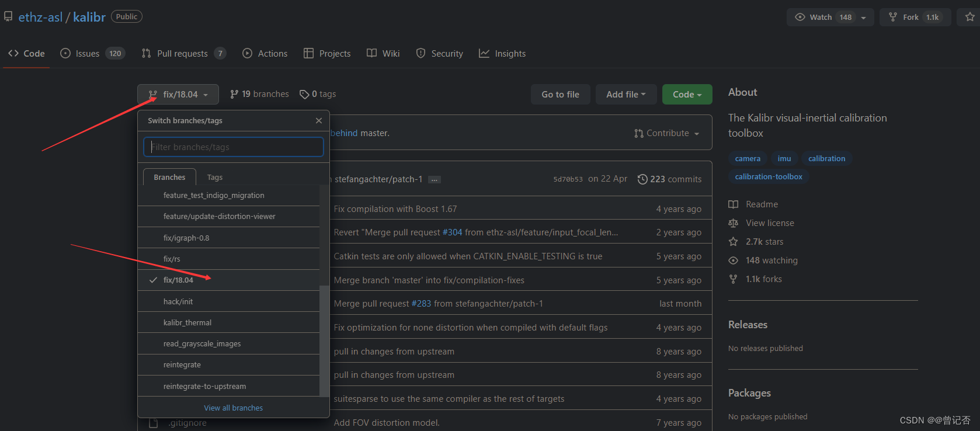Open commit 'Add FOV distortion model.'
This screenshot has width=980, height=431.
point(387,423)
